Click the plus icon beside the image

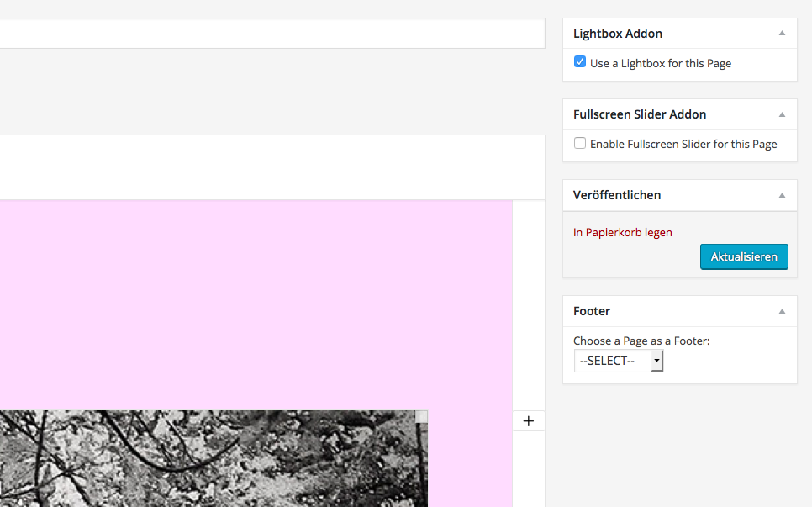(x=528, y=420)
